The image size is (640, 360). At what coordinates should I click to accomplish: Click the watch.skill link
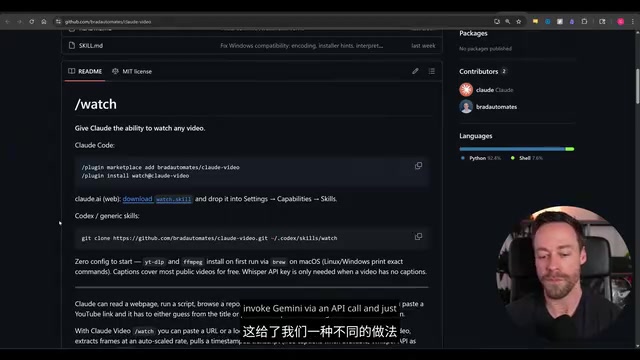click(173, 199)
